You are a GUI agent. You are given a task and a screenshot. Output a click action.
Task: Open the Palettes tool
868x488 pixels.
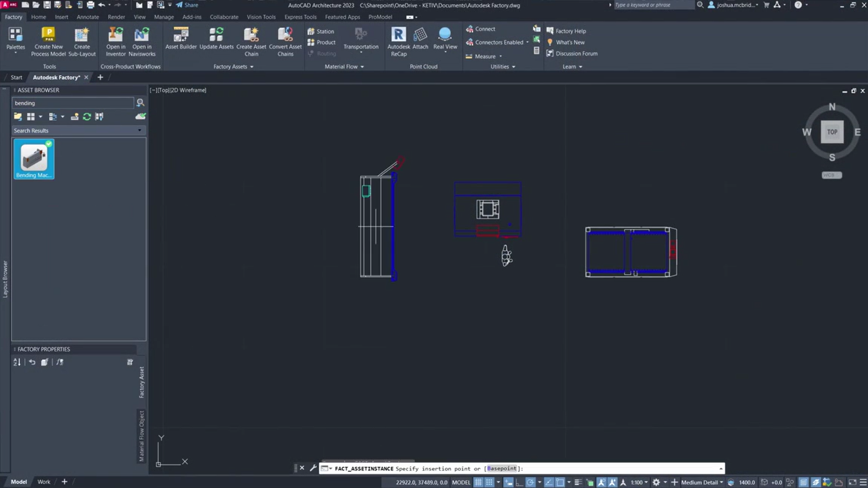pos(15,40)
